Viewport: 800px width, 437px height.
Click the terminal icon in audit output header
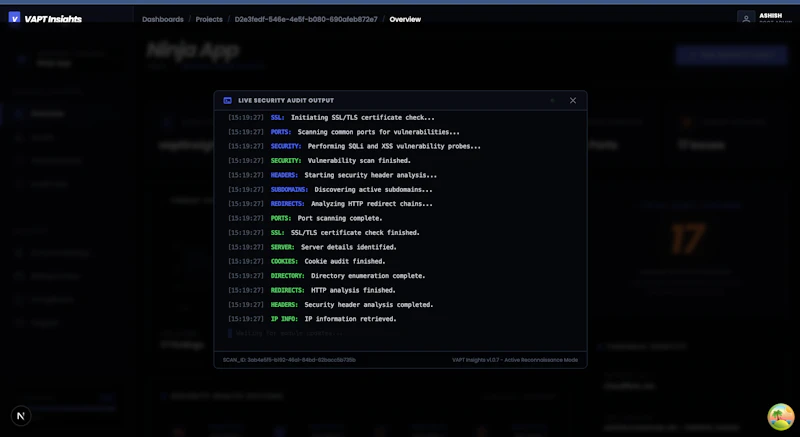[228, 100]
